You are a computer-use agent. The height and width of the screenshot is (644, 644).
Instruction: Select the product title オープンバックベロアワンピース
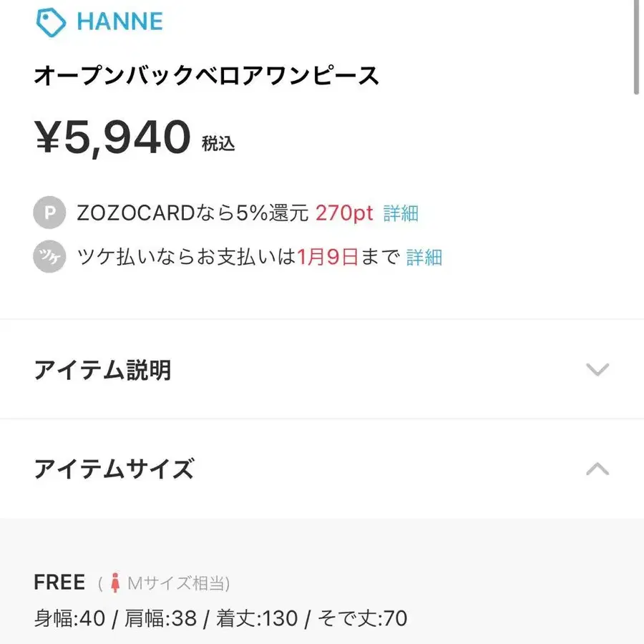[208, 74]
